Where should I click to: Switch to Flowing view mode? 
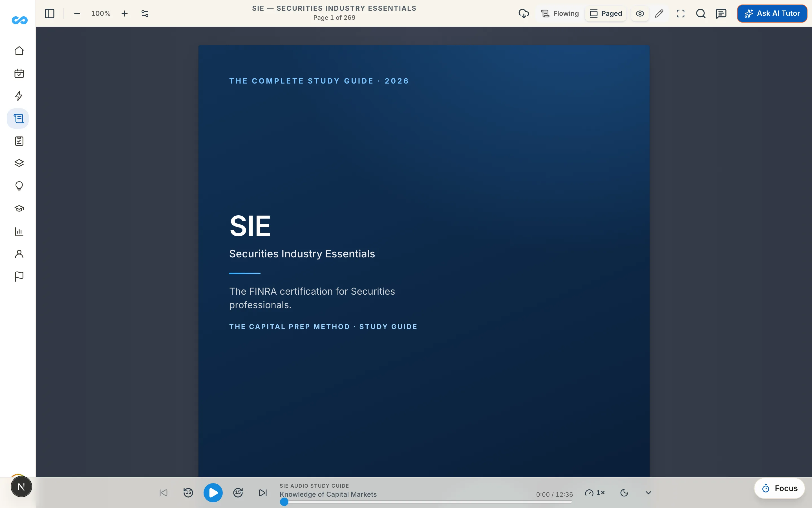point(560,14)
